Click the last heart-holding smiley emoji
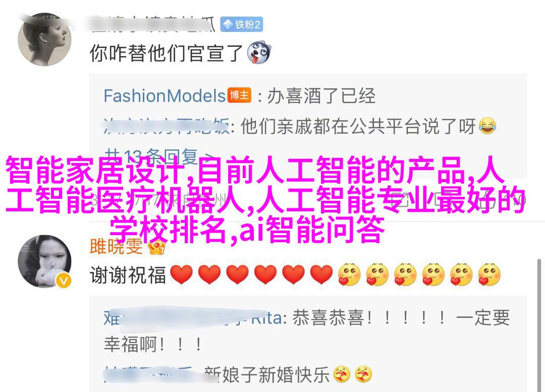Screen dimensions: 545x392 coord(489,274)
